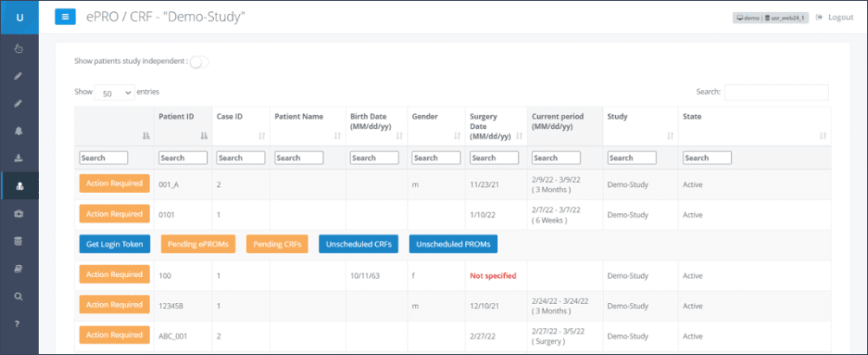This screenshot has height=355, width=868.
Task: Open the briefcase icon in sidebar
Action: [19, 213]
